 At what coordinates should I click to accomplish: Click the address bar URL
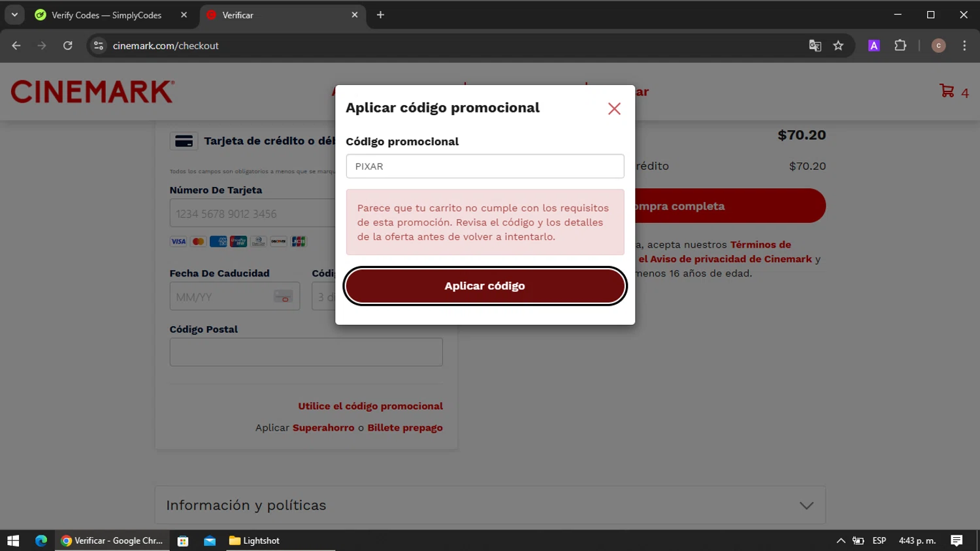(x=165, y=46)
